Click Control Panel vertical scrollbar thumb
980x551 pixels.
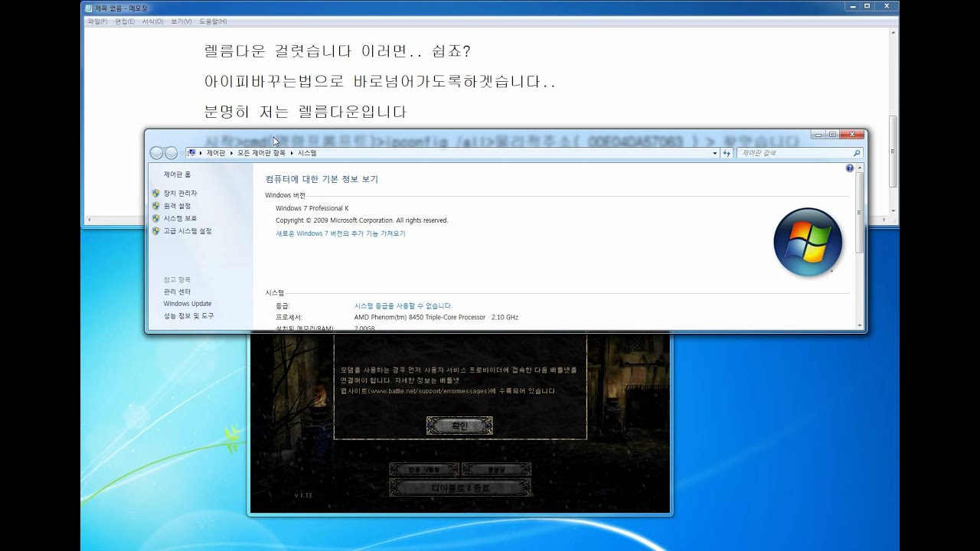click(x=860, y=212)
